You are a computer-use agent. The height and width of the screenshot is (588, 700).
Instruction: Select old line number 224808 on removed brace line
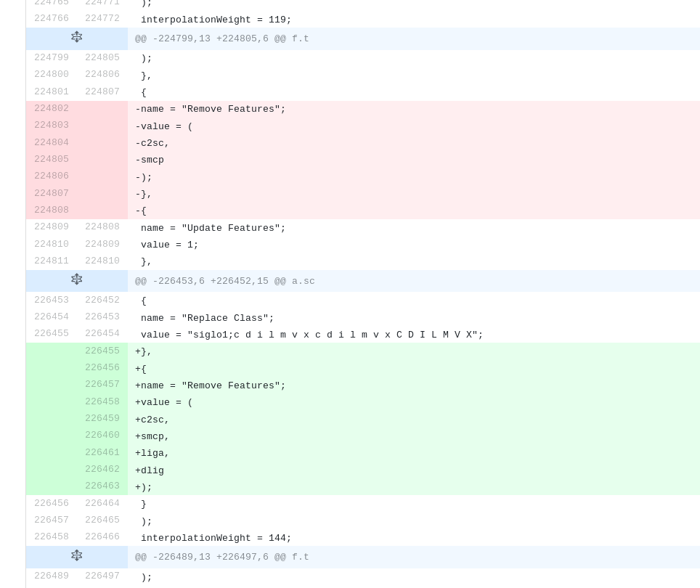tap(52, 210)
